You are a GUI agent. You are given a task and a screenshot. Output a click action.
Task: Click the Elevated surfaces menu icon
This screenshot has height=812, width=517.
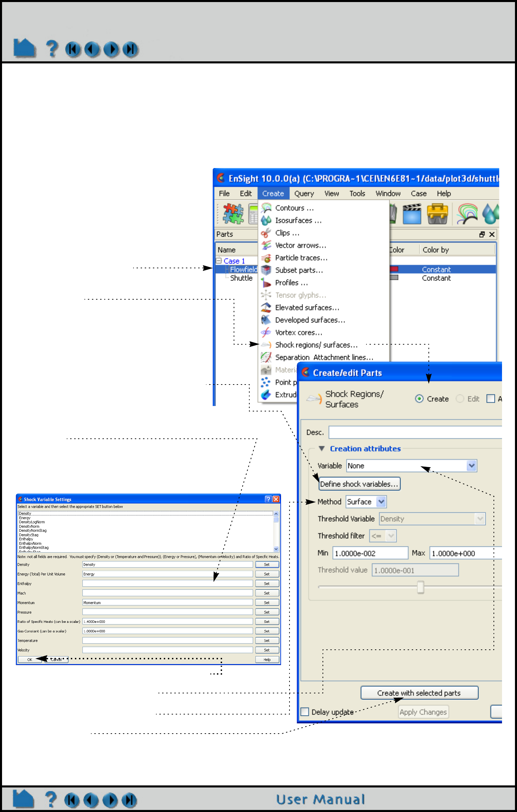(x=266, y=308)
